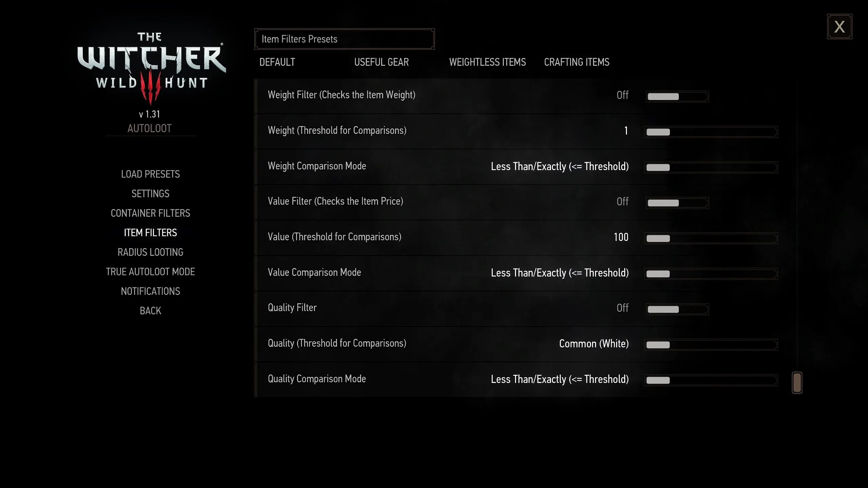Select the WEIGHTLESS ITEMS preset tab
868x488 pixels.
(487, 62)
